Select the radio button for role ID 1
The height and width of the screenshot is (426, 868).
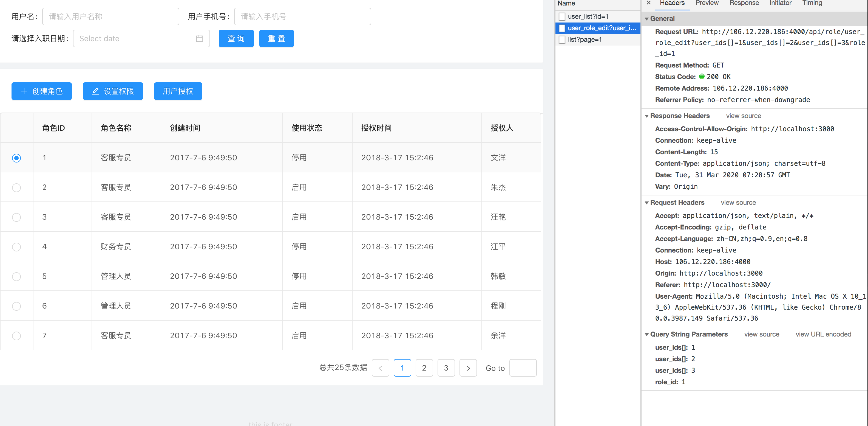[16, 158]
